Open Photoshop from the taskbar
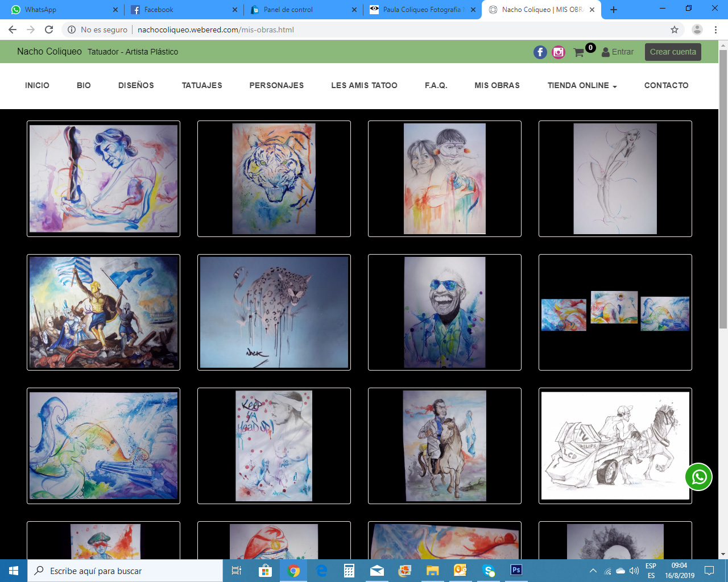The height and width of the screenshot is (582, 728). [516, 570]
